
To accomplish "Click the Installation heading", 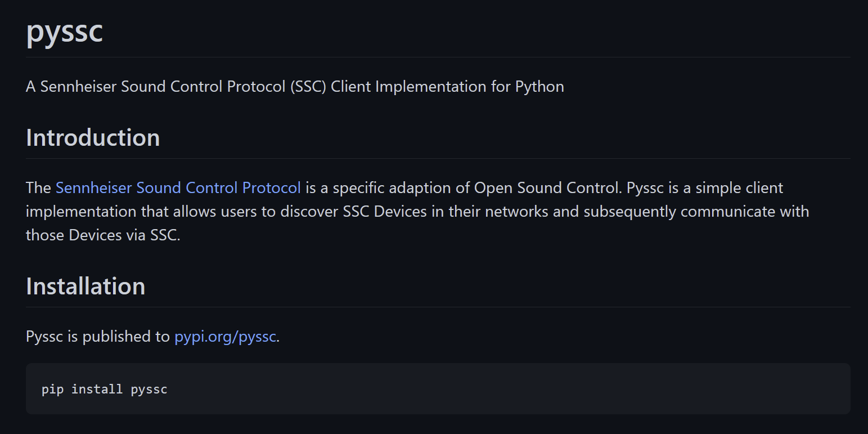I will click(86, 287).
